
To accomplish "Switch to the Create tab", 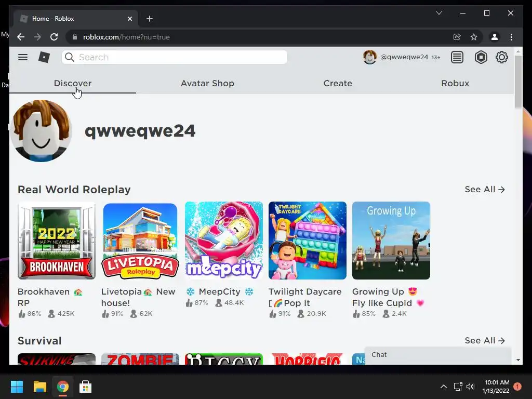I will coord(338,84).
